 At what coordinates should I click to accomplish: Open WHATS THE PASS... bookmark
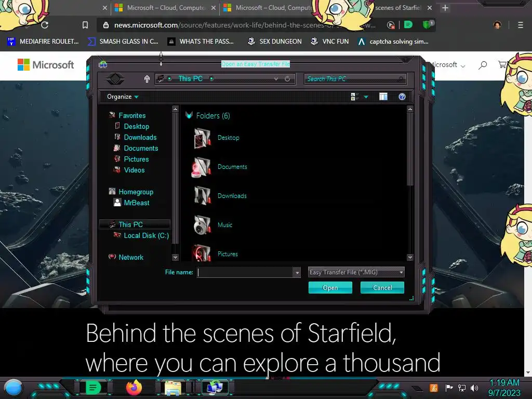click(201, 42)
